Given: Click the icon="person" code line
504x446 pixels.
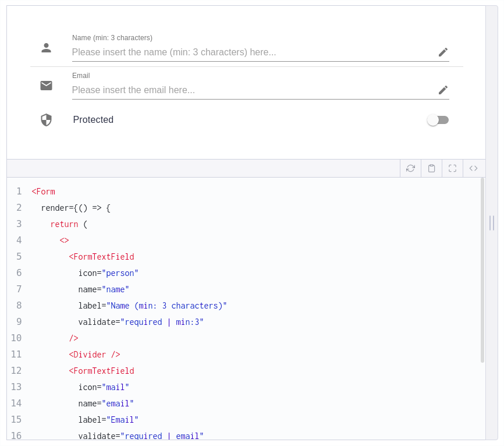Looking at the screenshot, I should pyautogui.click(x=108, y=273).
